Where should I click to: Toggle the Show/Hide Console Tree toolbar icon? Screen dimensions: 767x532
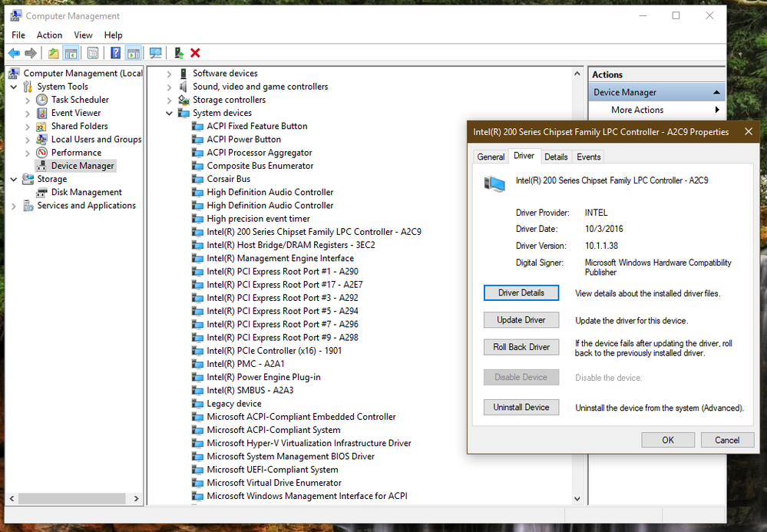[x=71, y=53]
